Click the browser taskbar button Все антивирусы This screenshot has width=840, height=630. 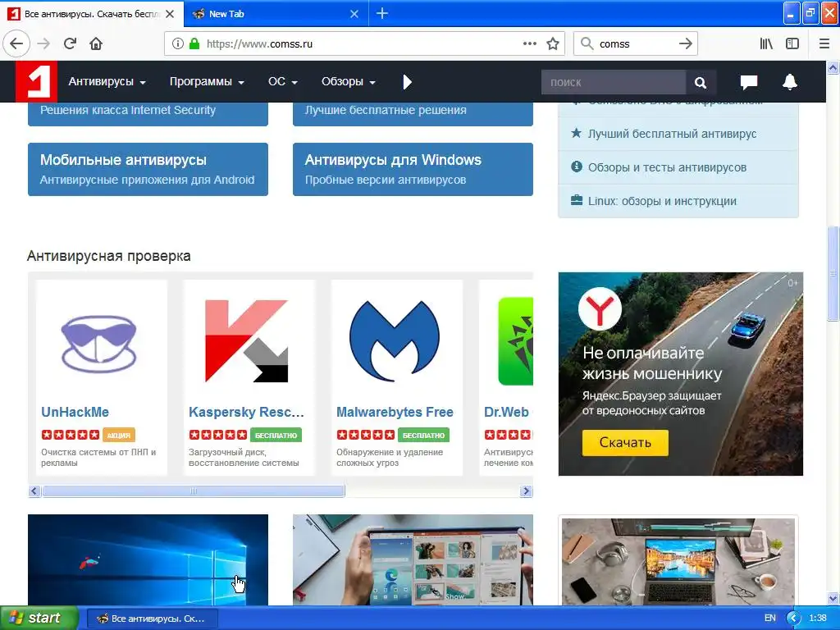point(152,619)
